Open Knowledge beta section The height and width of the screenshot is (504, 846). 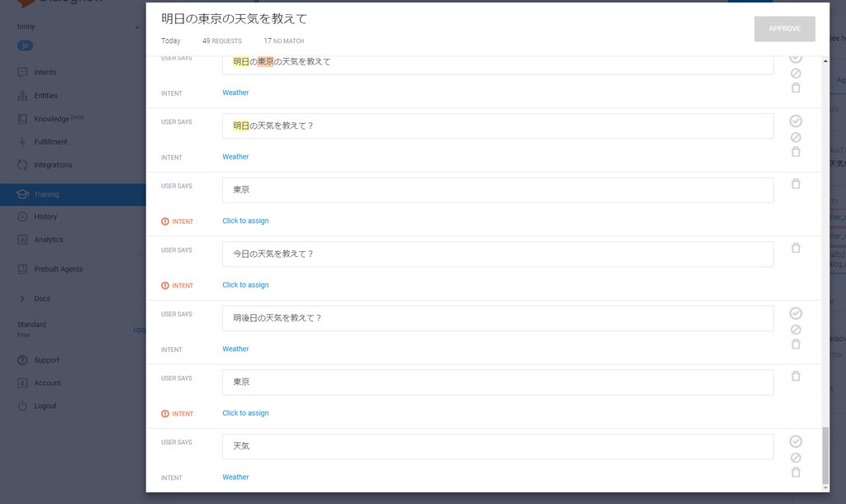(x=59, y=119)
